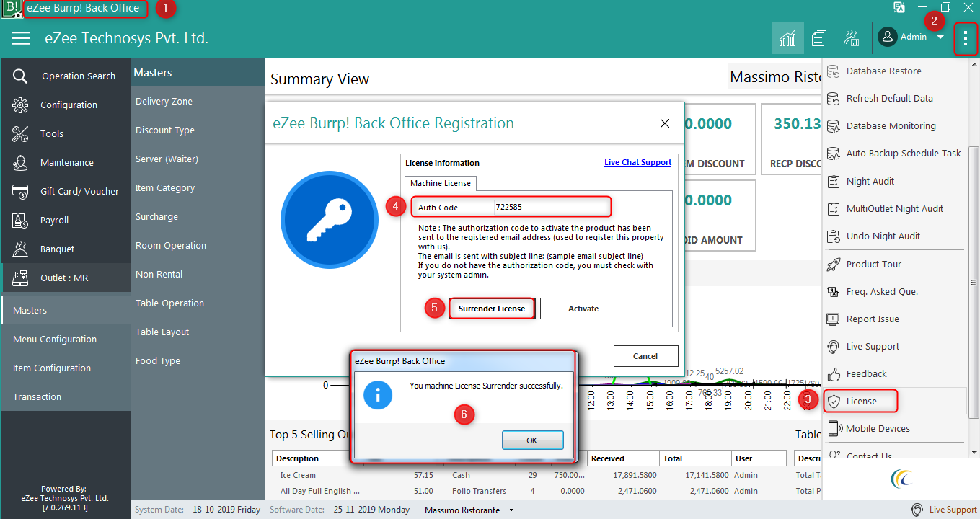The height and width of the screenshot is (519, 980).
Task: Open Report Issue entry
Action: click(894, 319)
